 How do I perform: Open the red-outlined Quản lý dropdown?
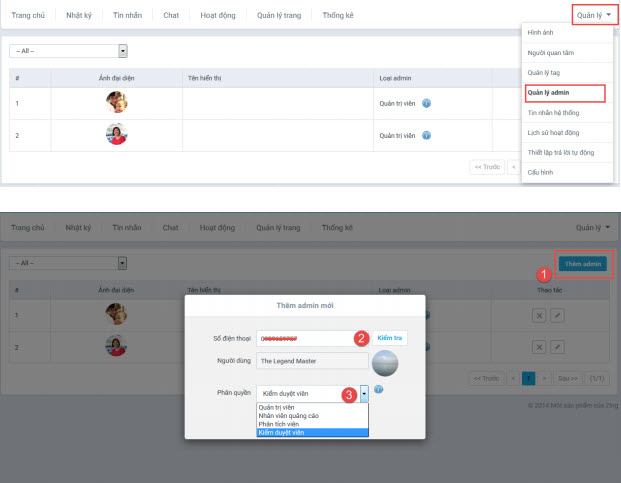pyautogui.click(x=593, y=15)
